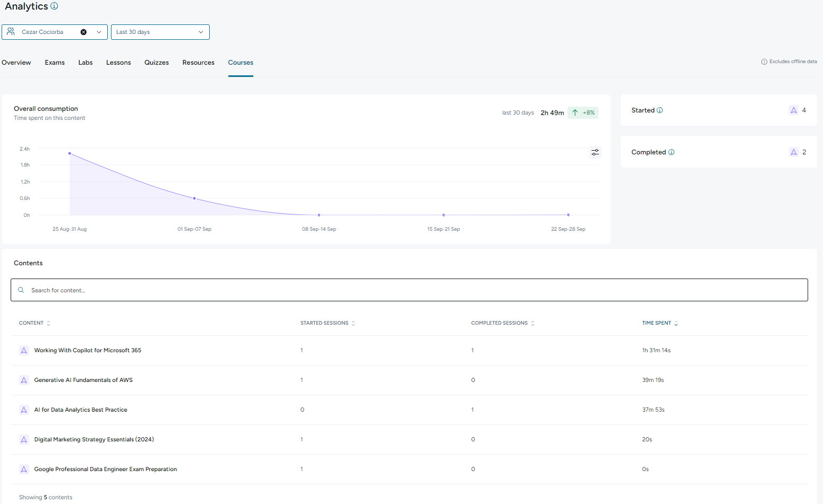The height and width of the screenshot is (504, 823).
Task: Select the 25 Aug-31 Aug chart data point
Action: [70, 153]
